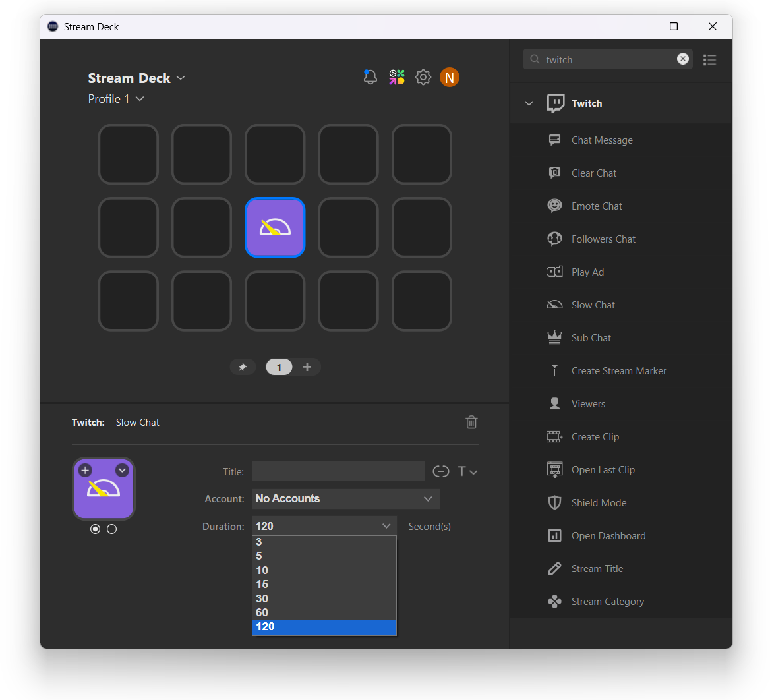Select the Chat Message action icon
This screenshot has width=770, height=700.
[x=554, y=140]
